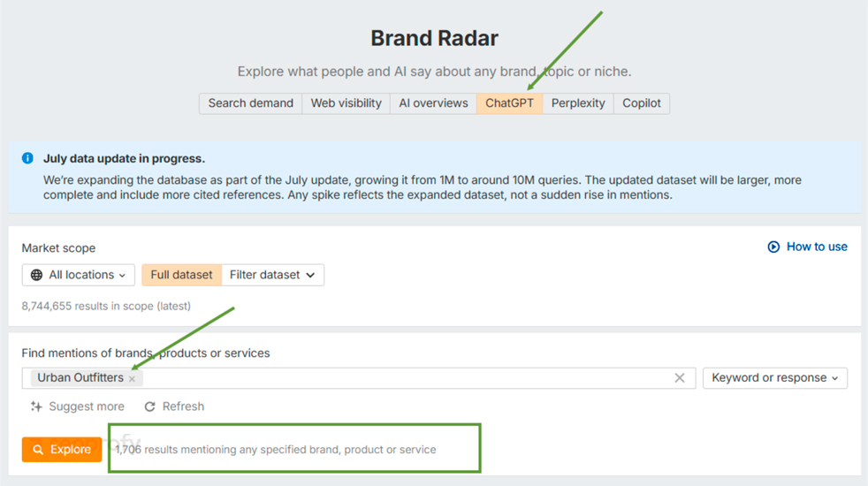Image resolution: width=868 pixels, height=486 pixels.
Task: Click the Suggest more button
Action: [78, 406]
